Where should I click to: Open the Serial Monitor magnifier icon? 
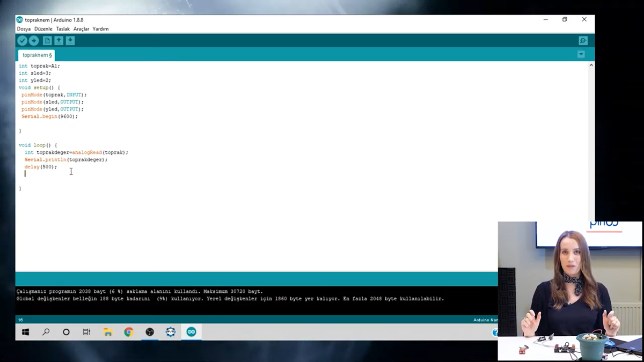coord(583,41)
